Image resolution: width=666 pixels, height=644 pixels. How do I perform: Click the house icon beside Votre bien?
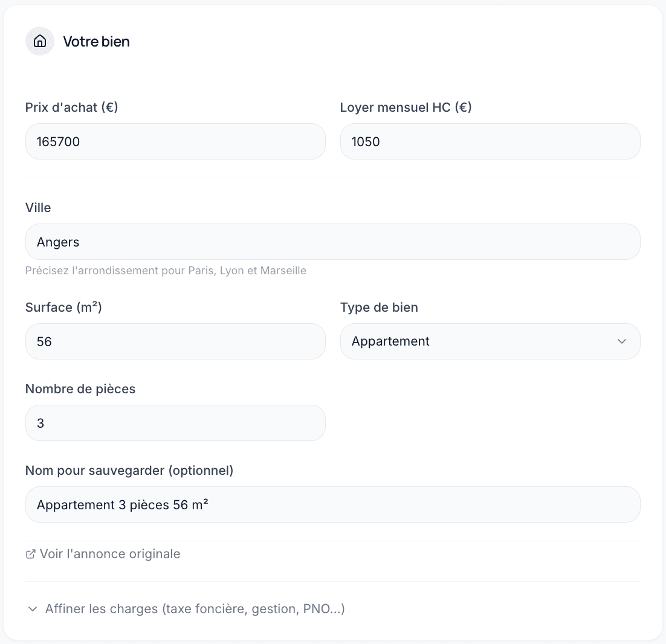pyautogui.click(x=40, y=41)
